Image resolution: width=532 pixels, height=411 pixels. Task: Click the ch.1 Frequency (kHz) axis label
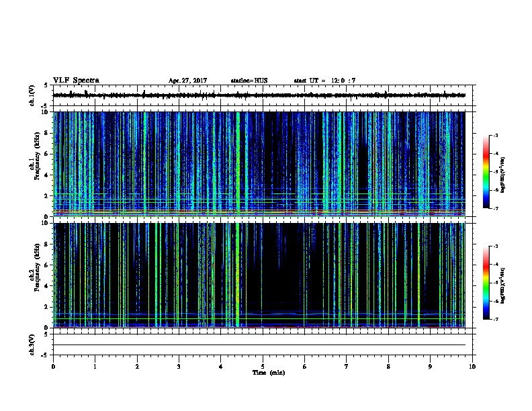(36, 164)
